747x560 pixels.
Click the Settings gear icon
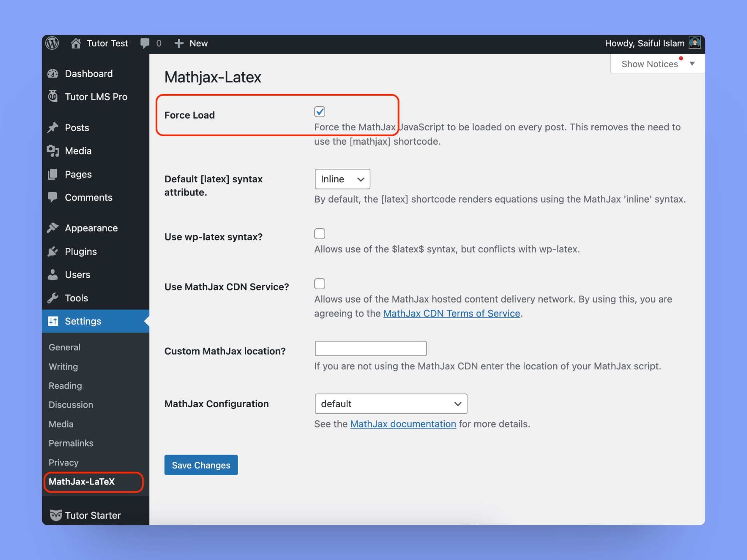[x=54, y=320]
